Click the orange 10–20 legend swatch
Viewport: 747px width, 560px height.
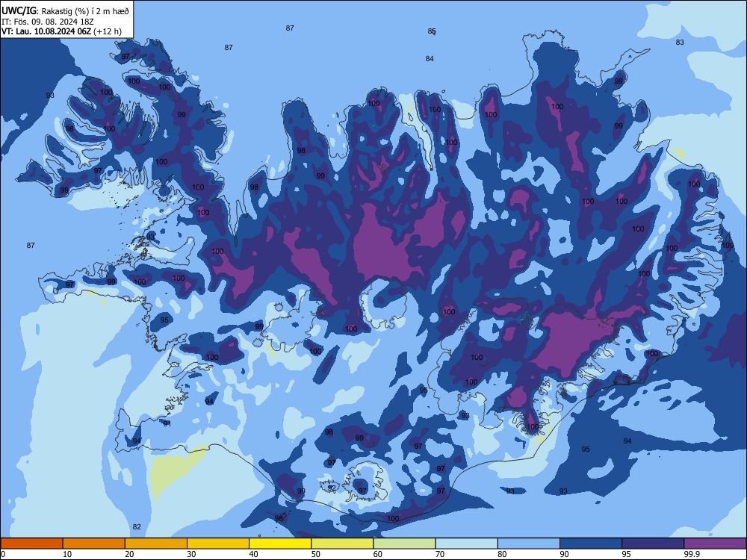pos(94,544)
